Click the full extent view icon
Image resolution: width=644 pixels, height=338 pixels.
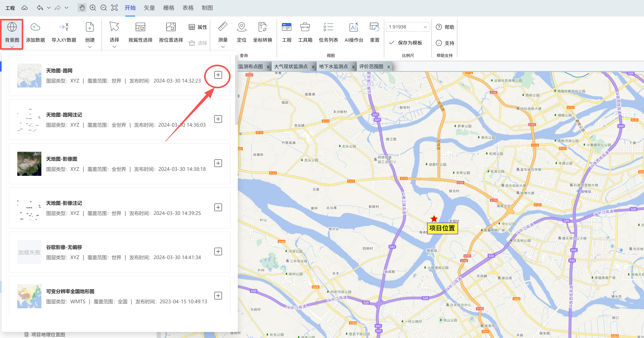(x=114, y=8)
